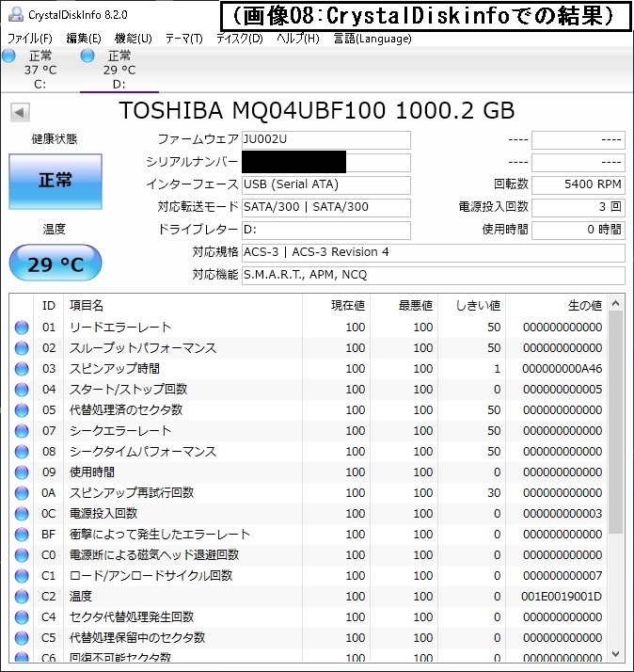Click the ドライブレター field D:
This screenshot has height=672, width=634.
click(326, 231)
